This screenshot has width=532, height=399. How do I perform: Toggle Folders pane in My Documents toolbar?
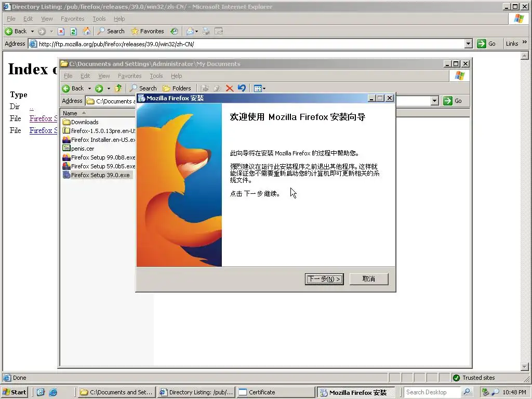(x=177, y=88)
